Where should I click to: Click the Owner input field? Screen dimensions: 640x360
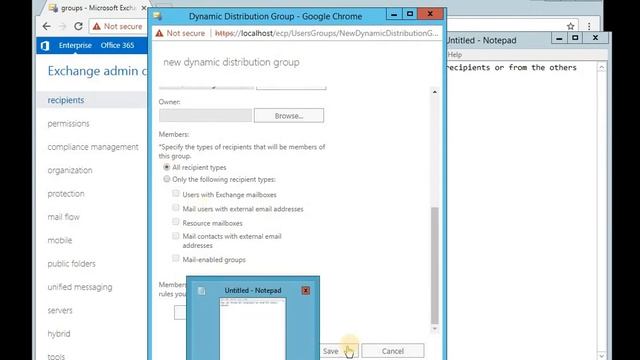tap(205, 116)
